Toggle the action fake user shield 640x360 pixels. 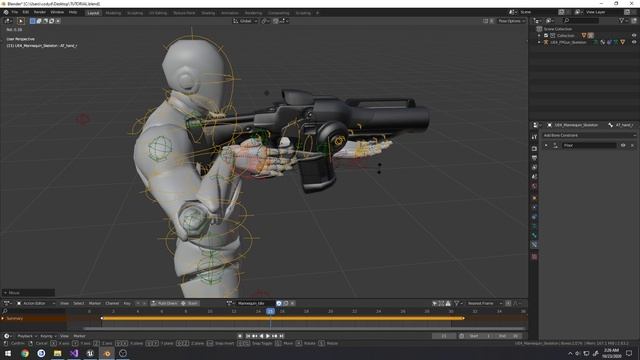(x=279, y=303)
